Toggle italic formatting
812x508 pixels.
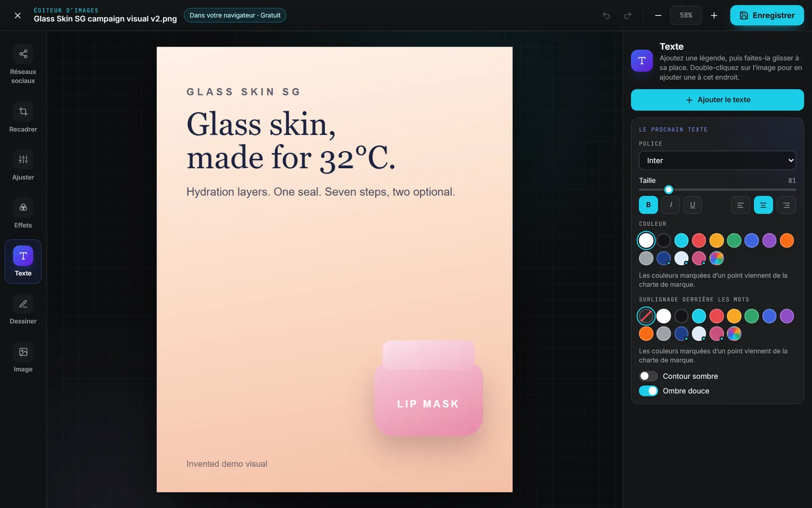click(x=670, y=205)
